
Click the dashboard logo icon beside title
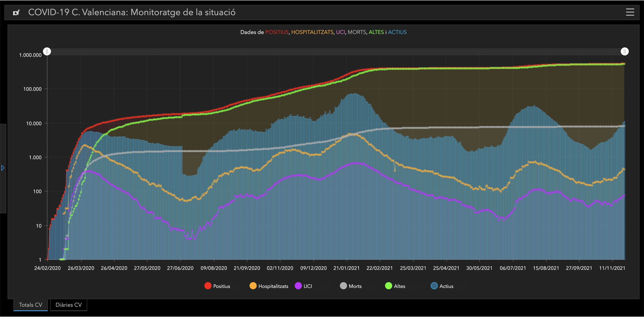[16, 13]
